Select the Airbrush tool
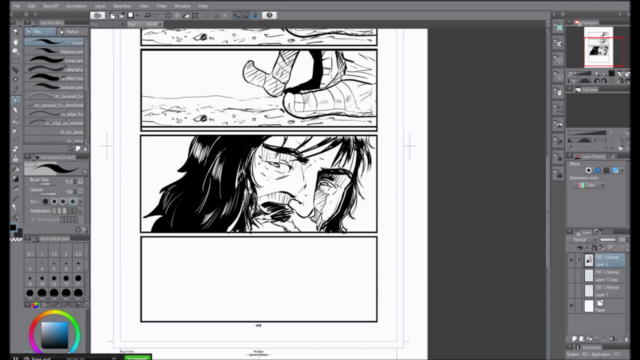640x360 pixels. click(x=16, y=131)
